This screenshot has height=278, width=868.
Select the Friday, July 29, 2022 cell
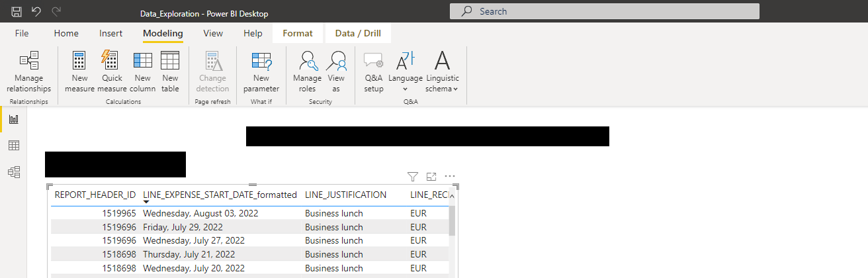183,227
